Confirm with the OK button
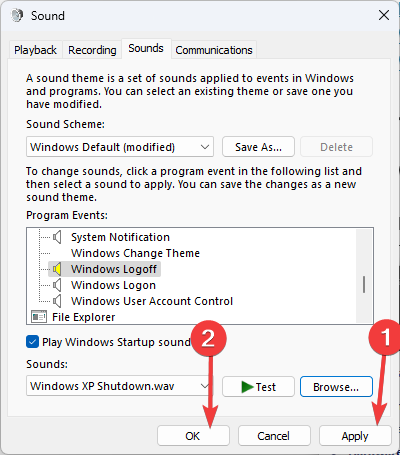The image size is (400, 455). click(x=193, y=436)
